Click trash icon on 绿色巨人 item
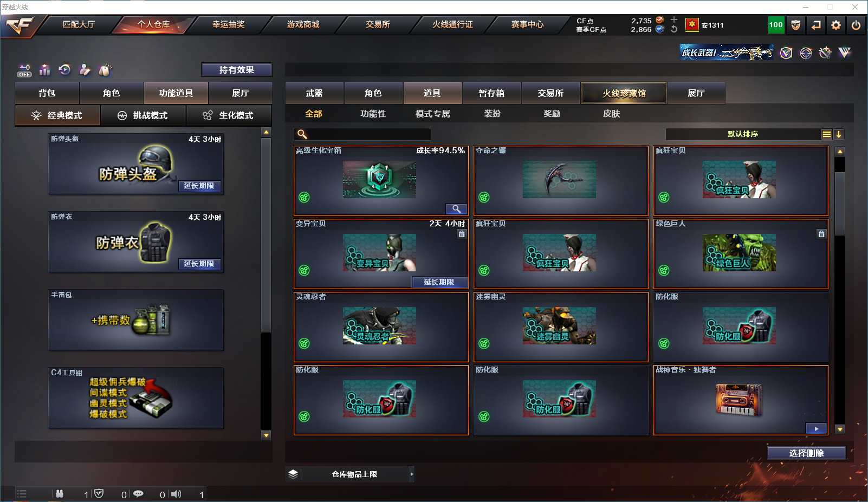The height and width of the screenshot is (502, 868). (821, 234)
